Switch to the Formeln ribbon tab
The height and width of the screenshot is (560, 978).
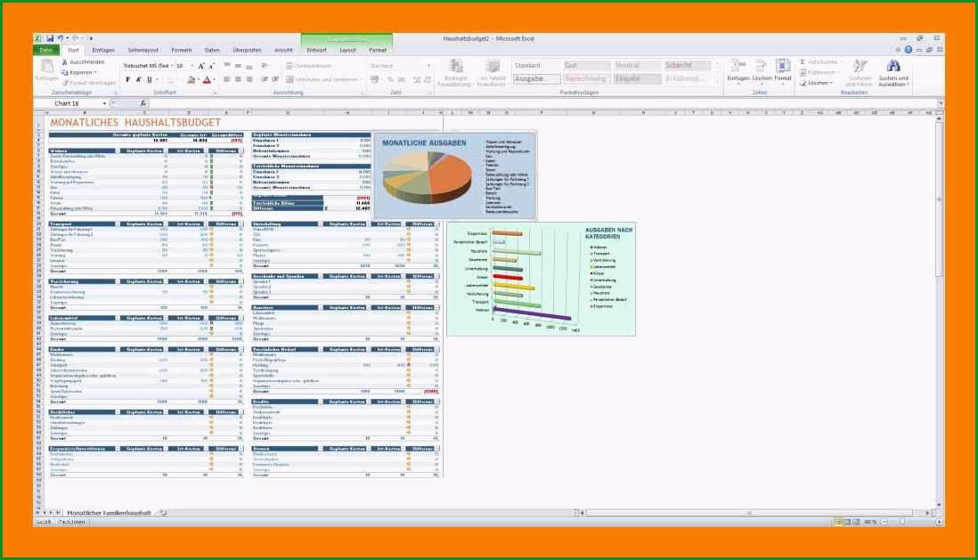tap(182, 50)
